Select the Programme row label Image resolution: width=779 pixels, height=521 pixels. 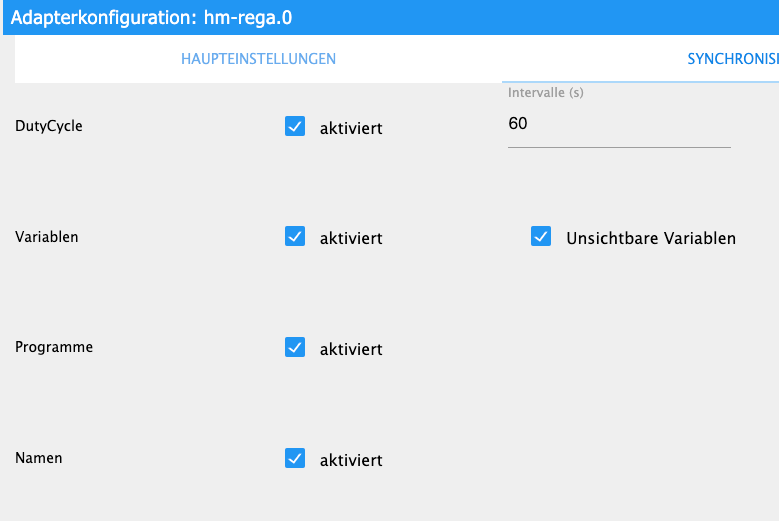click(54, 347)
